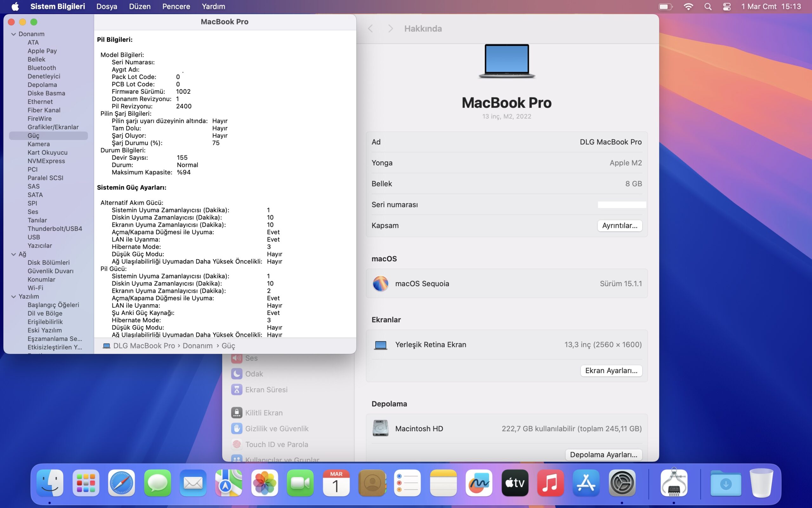Launch Safari from the Dock

121,483
